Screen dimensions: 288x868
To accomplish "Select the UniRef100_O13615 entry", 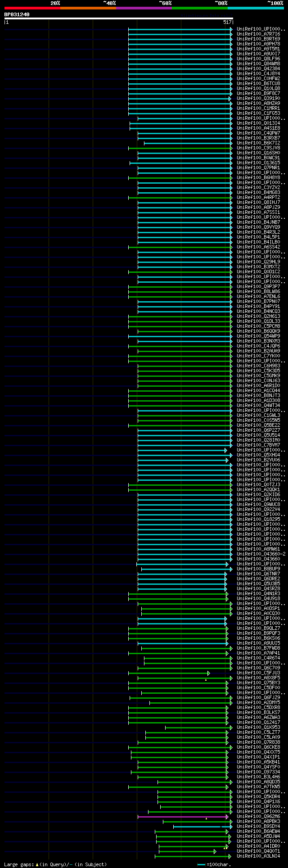I will click(x=258, y=163).
